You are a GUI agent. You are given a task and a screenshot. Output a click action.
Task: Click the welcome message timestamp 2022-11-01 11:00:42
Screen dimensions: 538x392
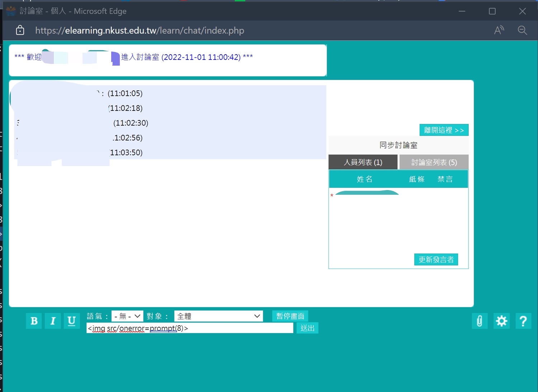201,57
